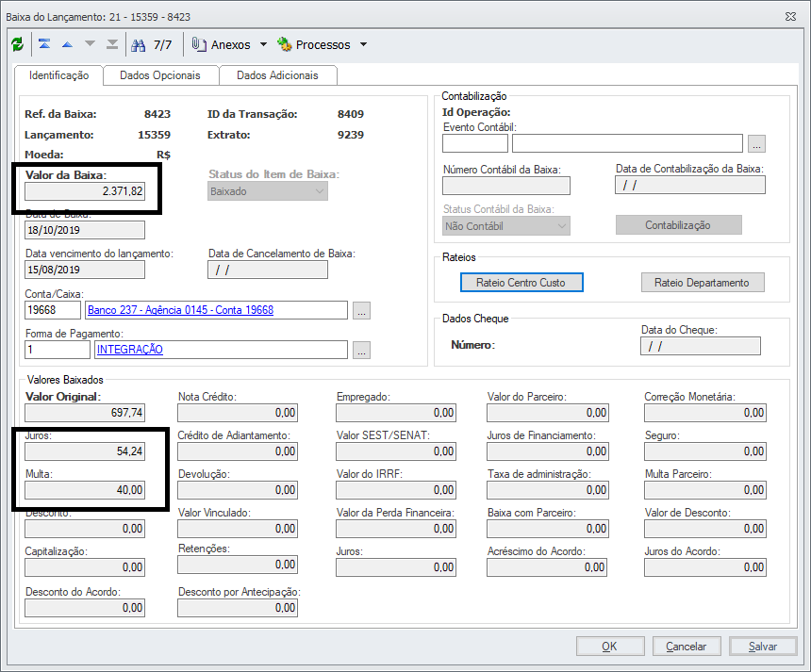This screenshot has width=811, height=672.
Task: Click the Juros field showing 54,24
Action: (x=85, y=451)
